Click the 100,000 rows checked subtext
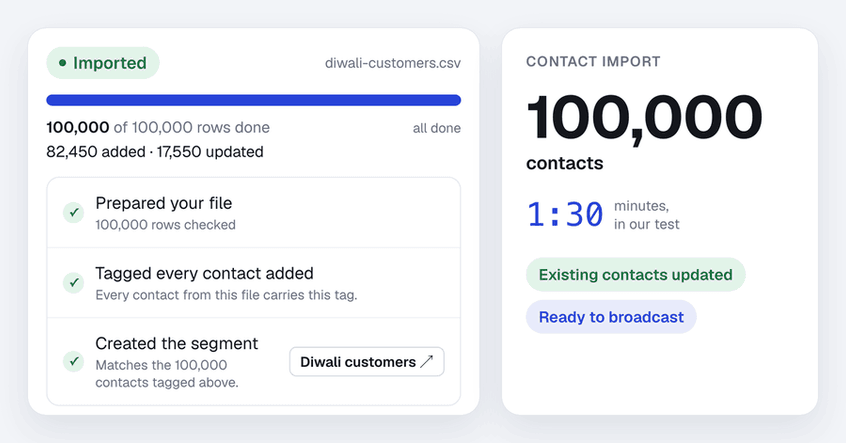 point(166,224)
